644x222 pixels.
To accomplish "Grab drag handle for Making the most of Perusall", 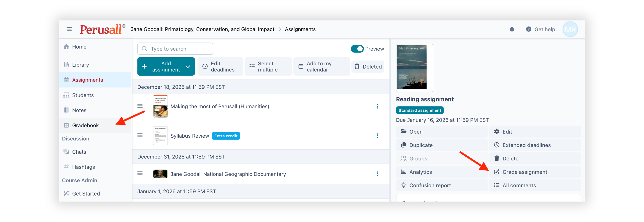I will [x=140, y=106].
